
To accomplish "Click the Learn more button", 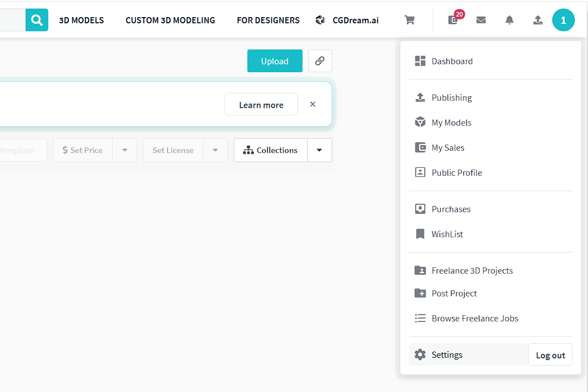I will 262,105.
